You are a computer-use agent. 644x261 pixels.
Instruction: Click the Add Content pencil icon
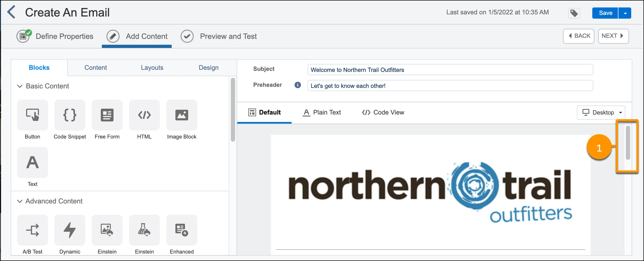coord(113,36)
